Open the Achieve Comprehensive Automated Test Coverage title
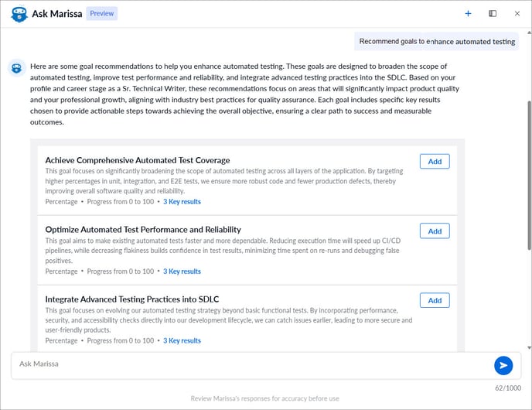Screen dimensions: 532x410 point(138,160)
